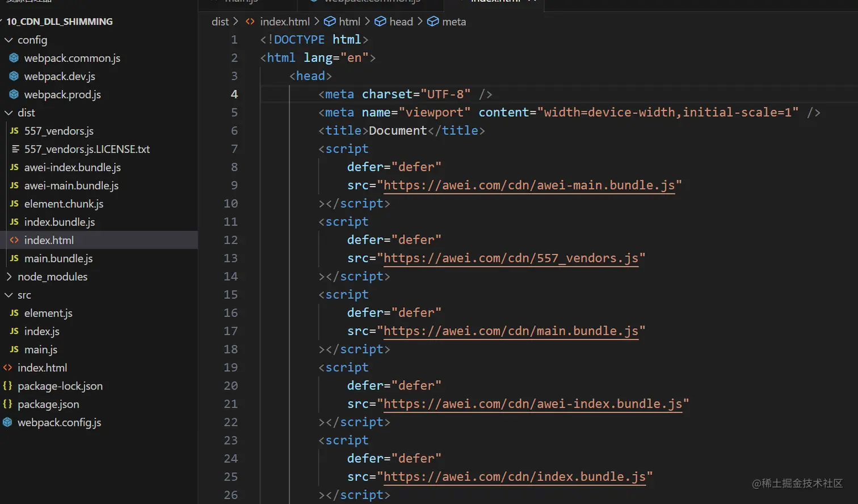
Task: Click the viewport content attribute value
Action: click(668, 112)
